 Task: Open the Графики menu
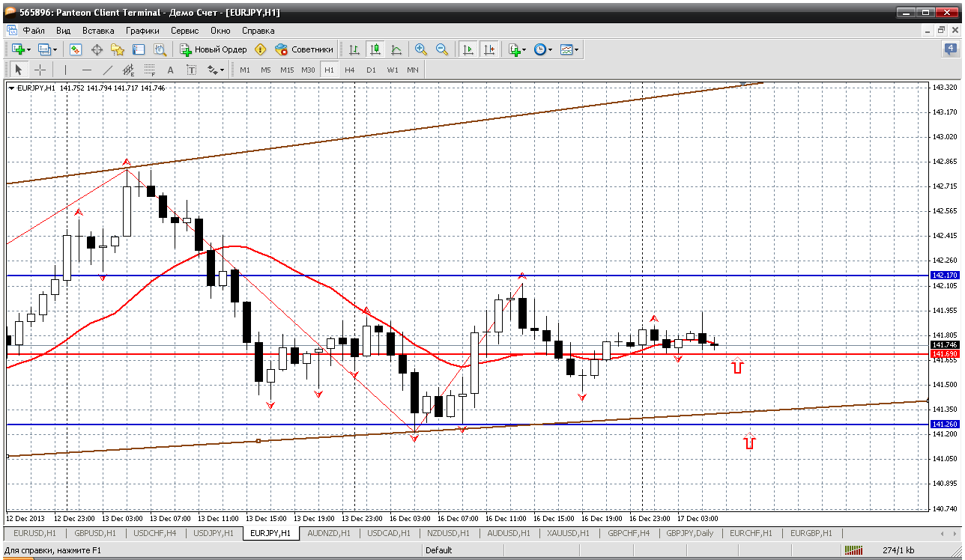coord(142,31)
